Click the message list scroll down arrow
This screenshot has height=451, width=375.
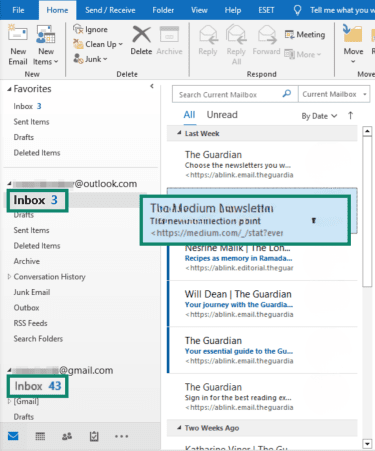click(367, 444)
